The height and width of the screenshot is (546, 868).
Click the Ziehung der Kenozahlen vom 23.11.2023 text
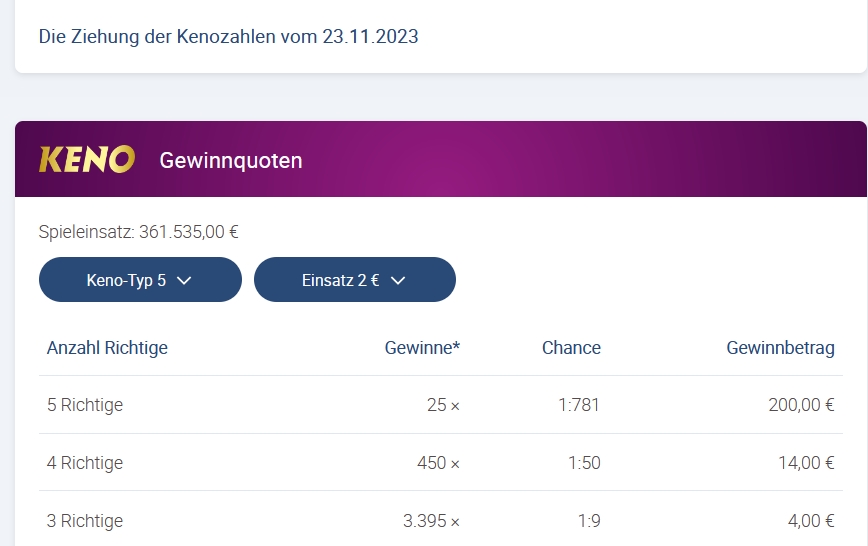point(229,37)
